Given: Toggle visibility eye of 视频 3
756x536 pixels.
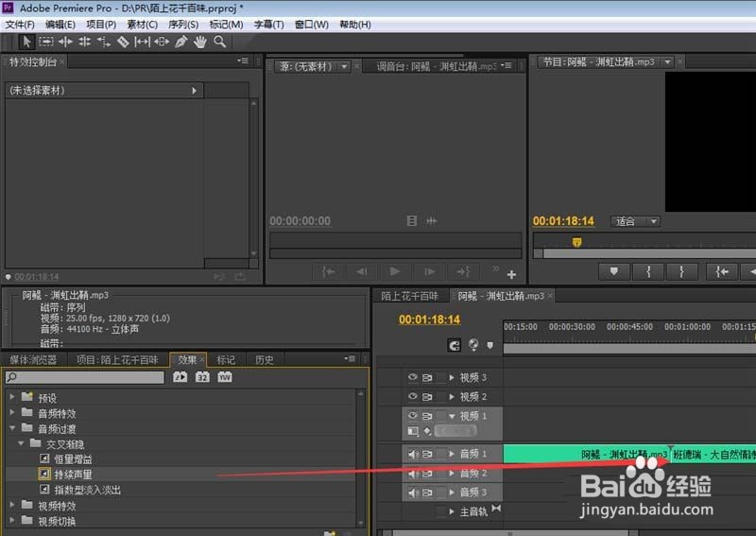Looking at the screenshot, I should click(x=413, y=377).
